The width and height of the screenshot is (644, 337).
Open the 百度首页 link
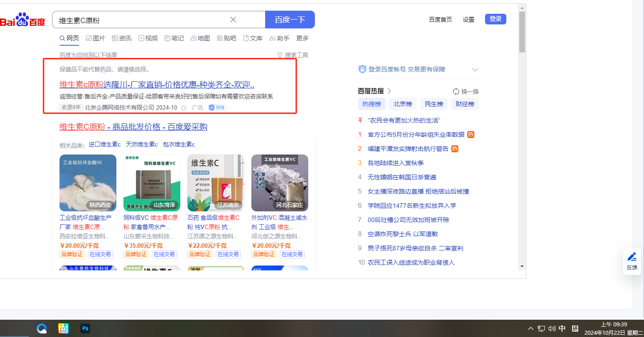pos(441,20)
